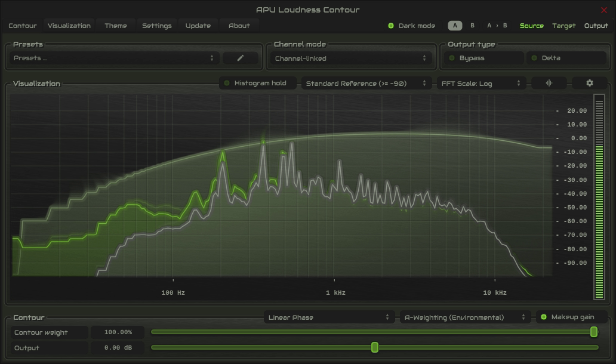
Task: Close the APU Loudness Contour window
Action: pos(604,10)
